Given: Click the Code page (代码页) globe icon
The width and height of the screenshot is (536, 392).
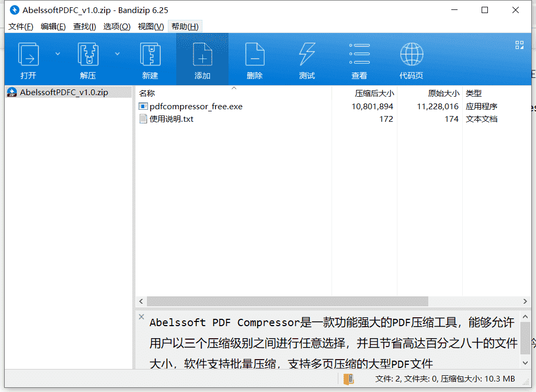Looking at the screenshot, I should [412, 54].
